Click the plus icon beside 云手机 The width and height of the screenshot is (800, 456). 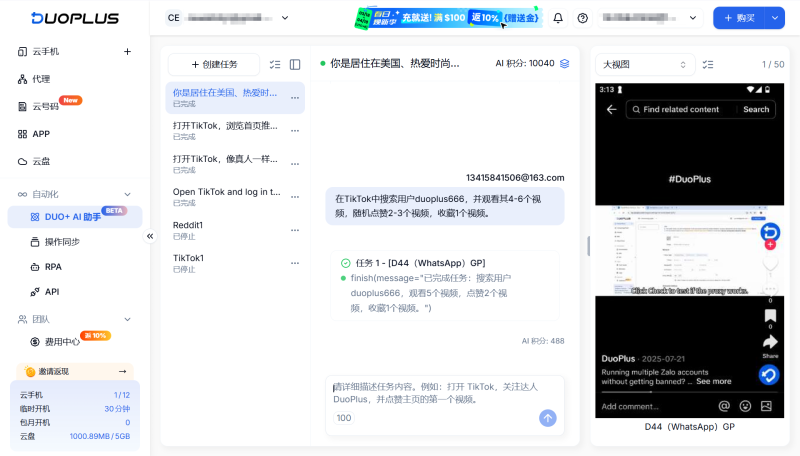click(x=127, y=51)
